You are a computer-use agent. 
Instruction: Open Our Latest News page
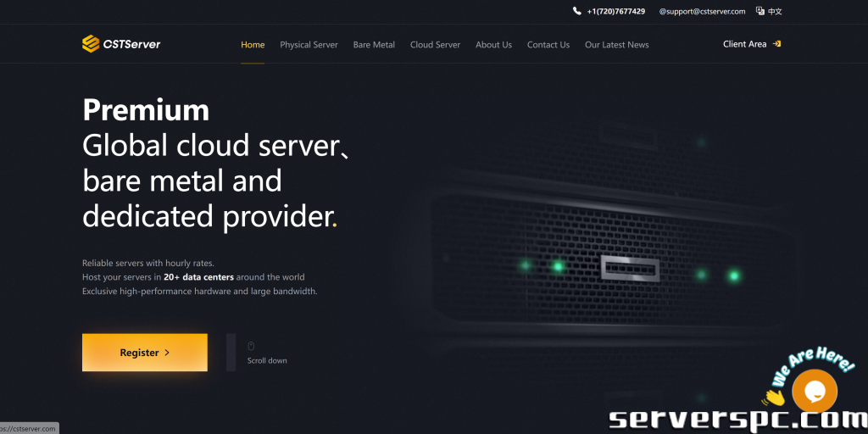click(617, 45)
